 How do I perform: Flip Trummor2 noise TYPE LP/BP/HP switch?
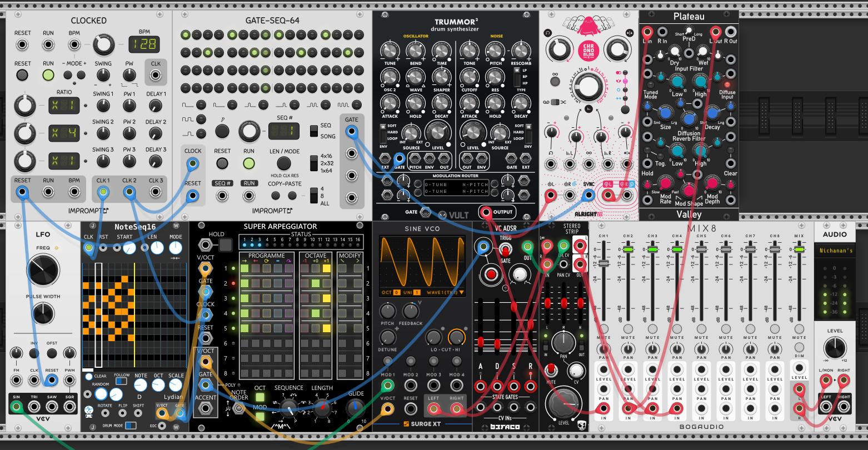516,78
